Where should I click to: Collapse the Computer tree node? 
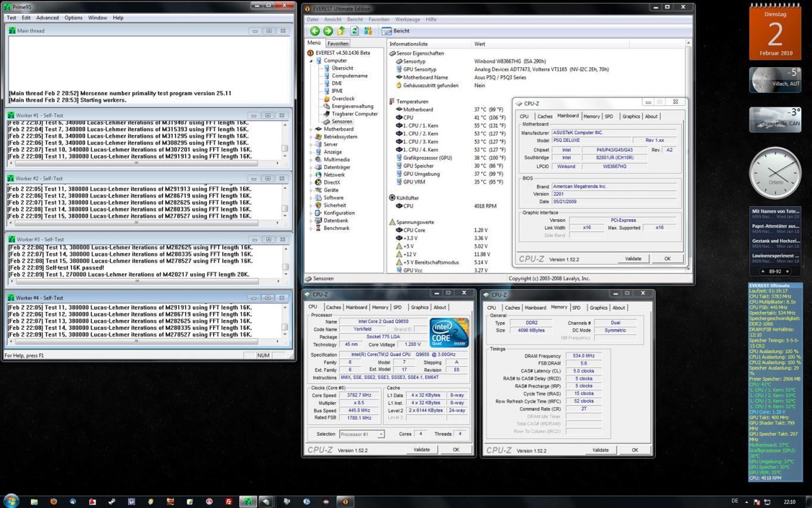311,61
